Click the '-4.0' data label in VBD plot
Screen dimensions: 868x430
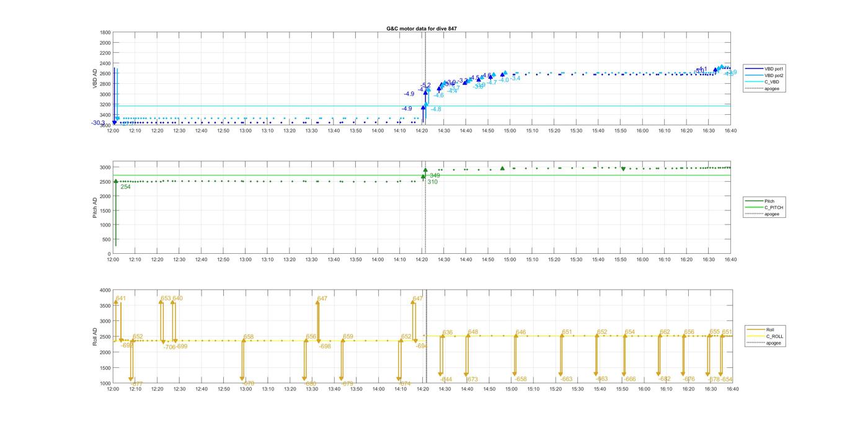[x=503, y=80]
